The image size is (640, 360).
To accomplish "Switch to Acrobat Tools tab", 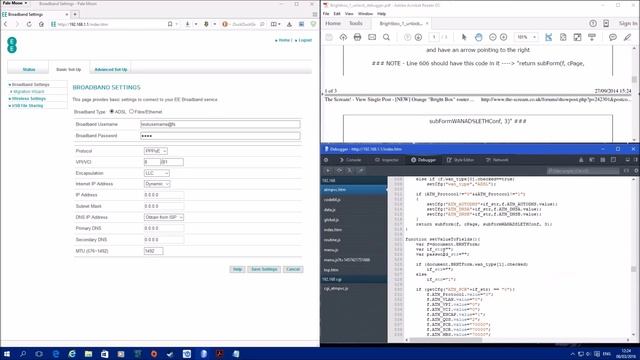I will [x=356, y=23].
